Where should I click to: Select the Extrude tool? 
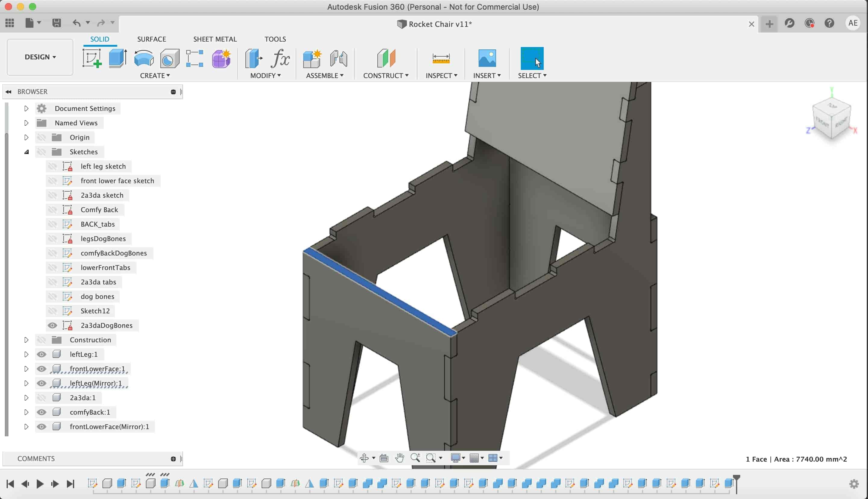point(118,58)
